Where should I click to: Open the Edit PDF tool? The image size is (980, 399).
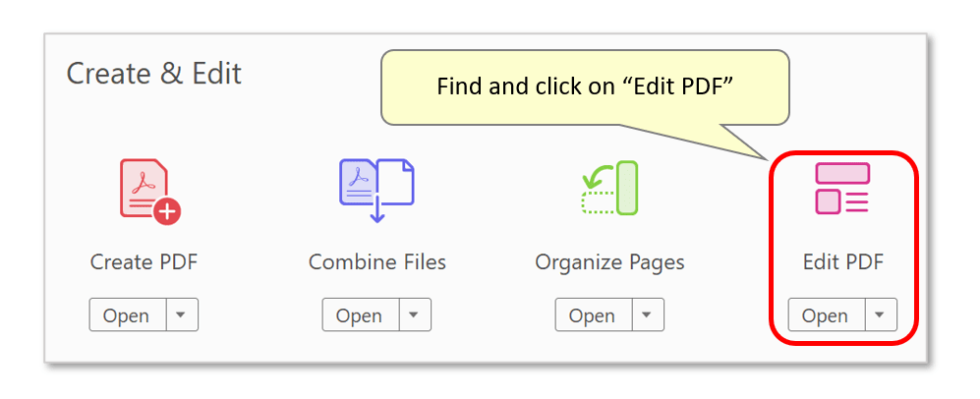click(827, 314)
